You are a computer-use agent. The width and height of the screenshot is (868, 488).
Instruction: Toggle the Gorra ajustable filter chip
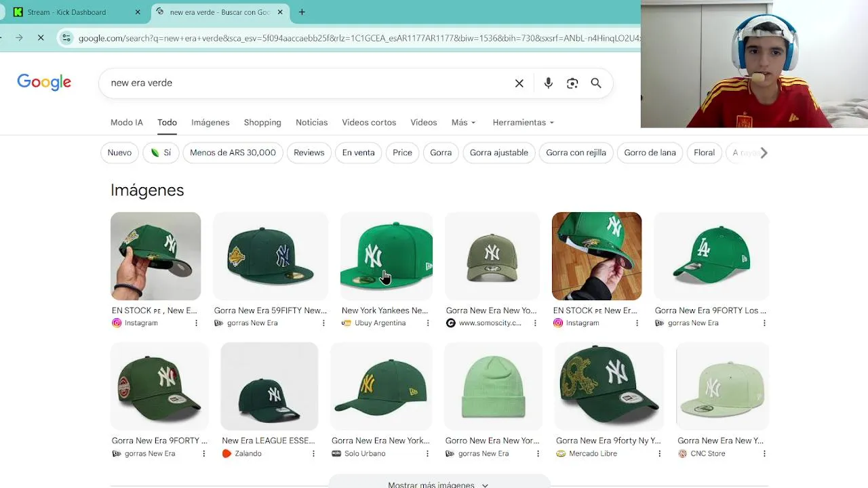(x=498, y=152)
